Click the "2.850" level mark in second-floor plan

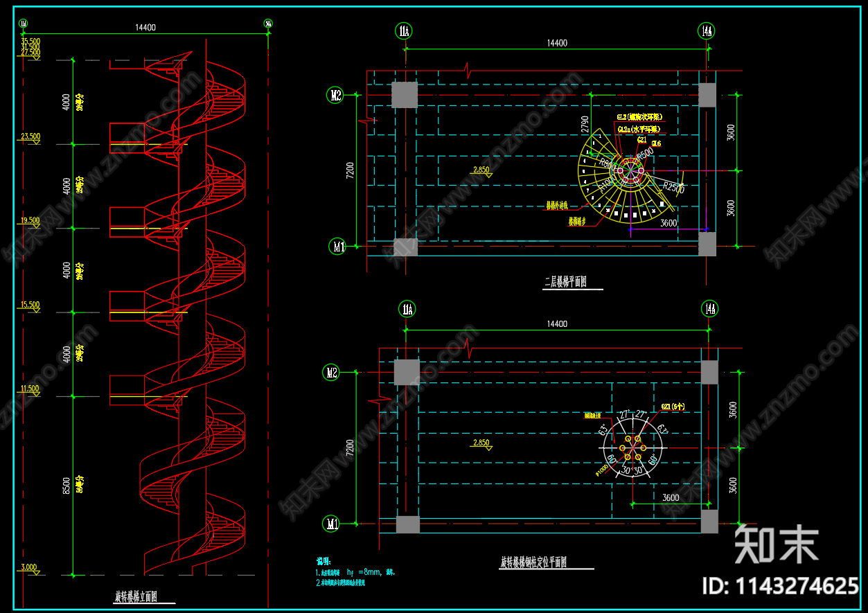(x=481, y=170)
